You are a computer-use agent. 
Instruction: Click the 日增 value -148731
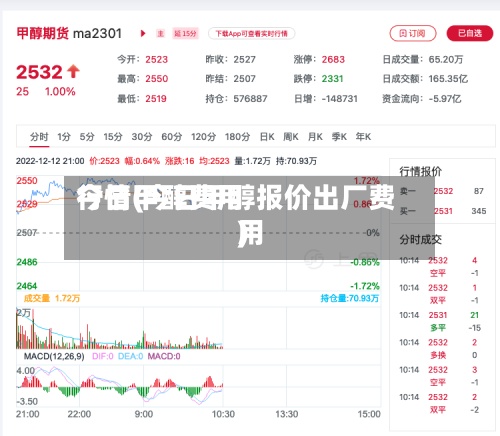[x=339, y=99]
